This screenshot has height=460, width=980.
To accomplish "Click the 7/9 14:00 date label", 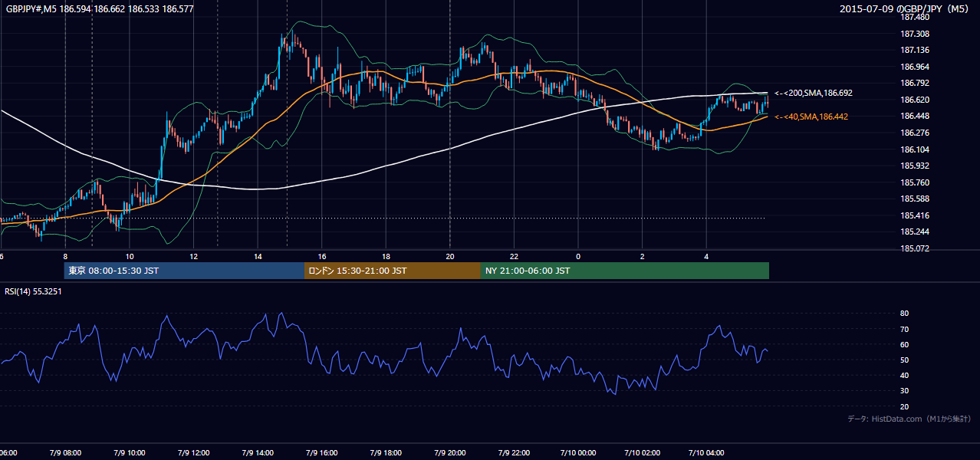I will click(x=258, y=453).
